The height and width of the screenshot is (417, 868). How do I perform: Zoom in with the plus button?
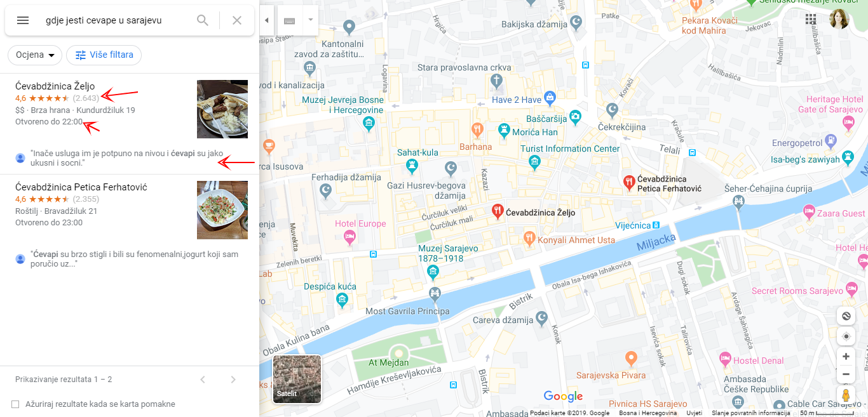(846, 357)
